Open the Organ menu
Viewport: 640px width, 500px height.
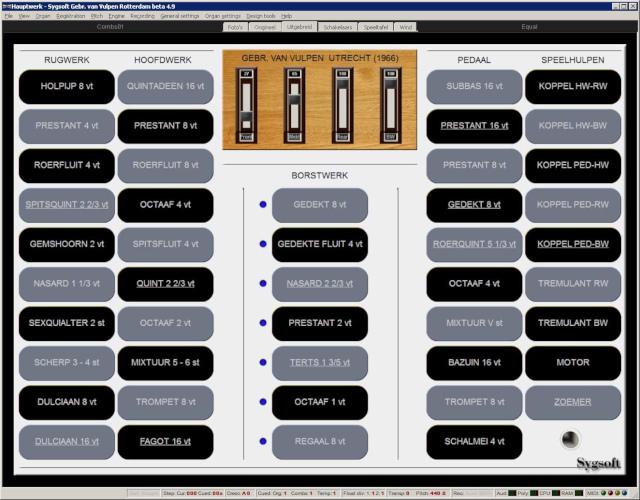click(43, 17)
